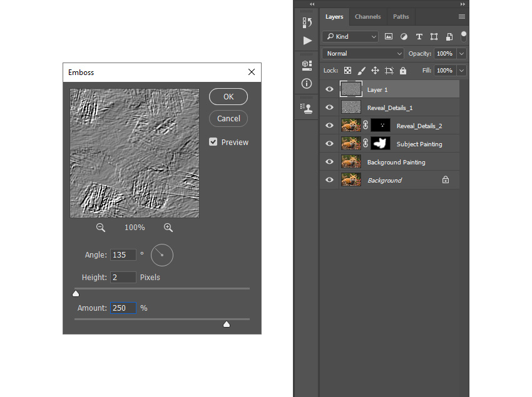Open the History panel icon

point(307,23)
